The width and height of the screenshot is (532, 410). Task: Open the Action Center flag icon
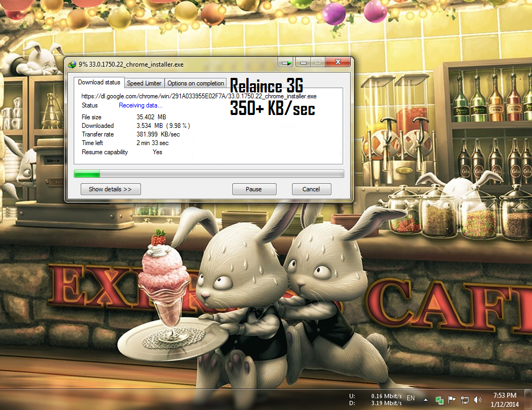click(452, 400)
